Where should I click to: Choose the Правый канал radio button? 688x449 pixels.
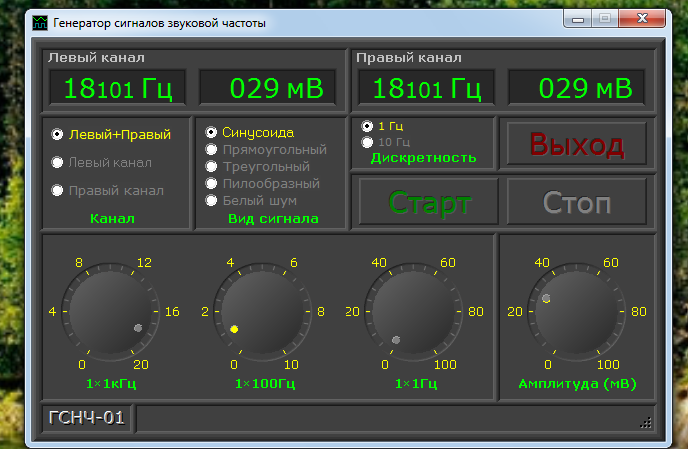coord(58,190)
